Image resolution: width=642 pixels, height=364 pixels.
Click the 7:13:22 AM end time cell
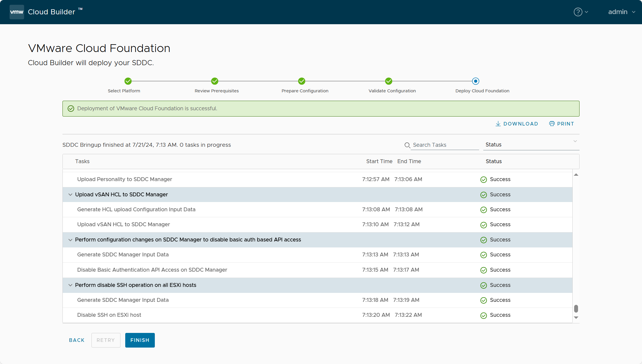coord(408,315)
